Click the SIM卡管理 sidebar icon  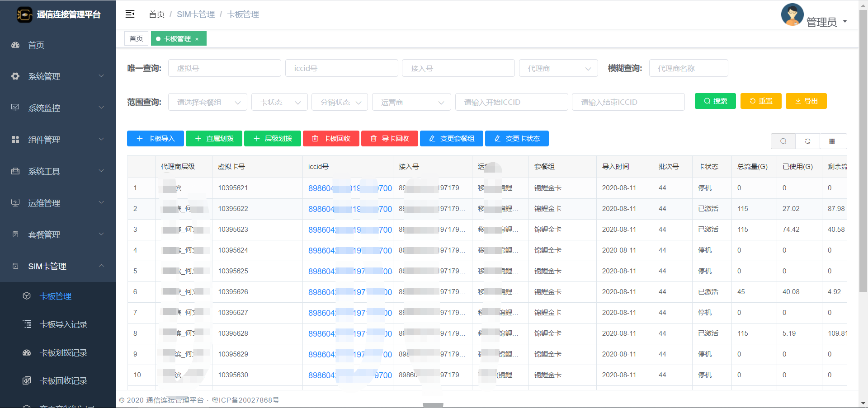click(15, 266)
